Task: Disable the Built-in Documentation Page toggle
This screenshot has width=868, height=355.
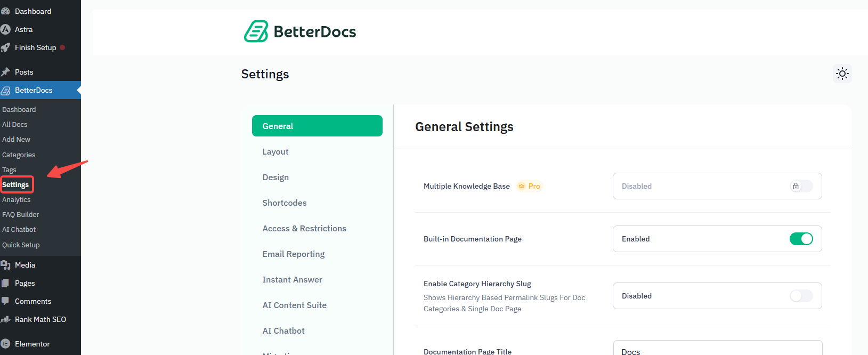Action: (801, 239)
